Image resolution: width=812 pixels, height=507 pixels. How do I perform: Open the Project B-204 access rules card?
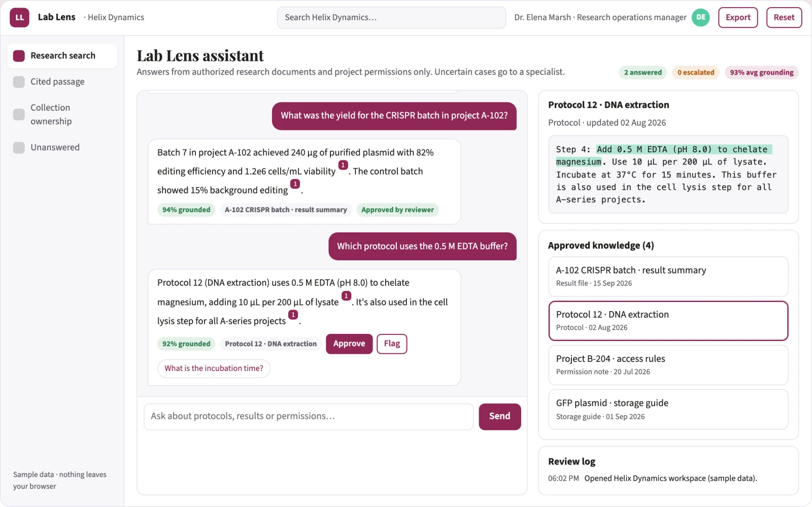pyautogui.click(x=668, y=365)
